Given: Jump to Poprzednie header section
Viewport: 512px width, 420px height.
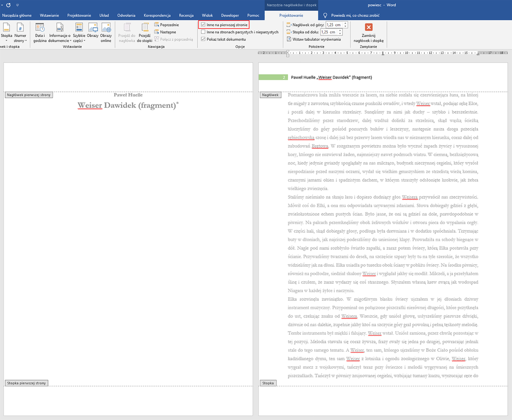Looking at the screenshot, I should [x=166, y=25].
